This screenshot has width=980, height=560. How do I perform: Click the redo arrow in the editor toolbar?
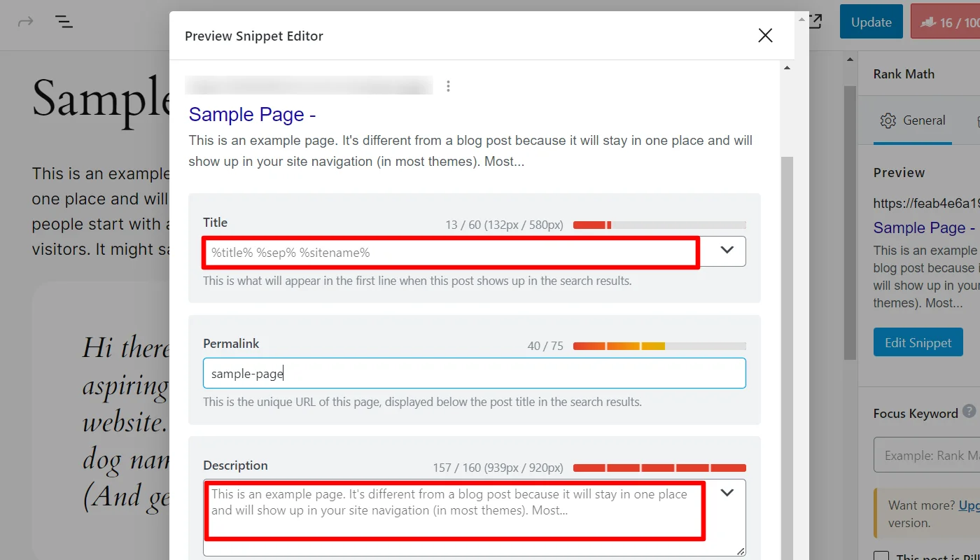tap(26, 22)
